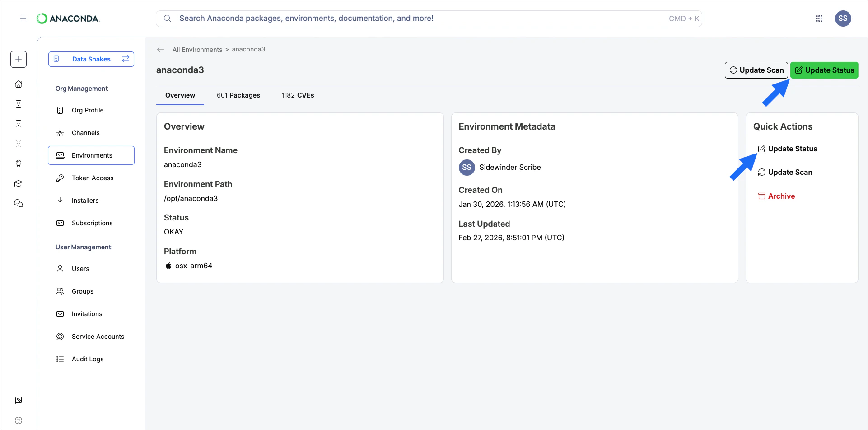Screen dimensions: 868x430
Task: Click the Service Accounts icon
Action: [x=60, y=337]
